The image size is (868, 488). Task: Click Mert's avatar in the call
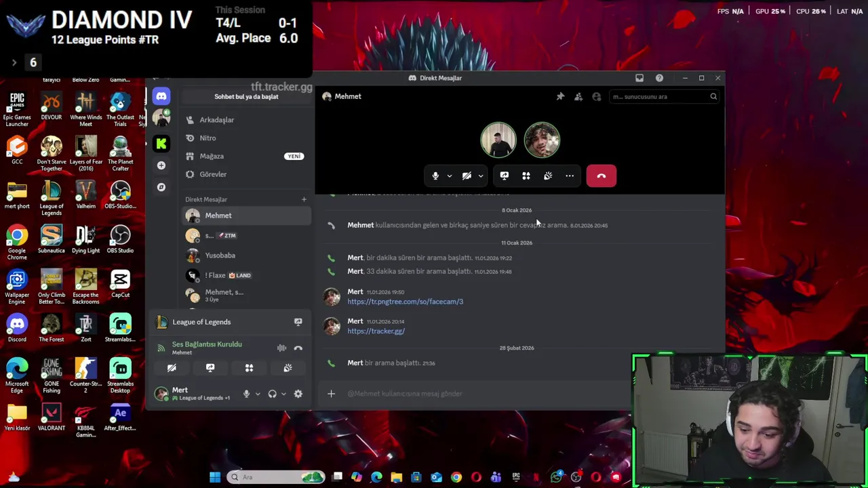click(542, 140)
